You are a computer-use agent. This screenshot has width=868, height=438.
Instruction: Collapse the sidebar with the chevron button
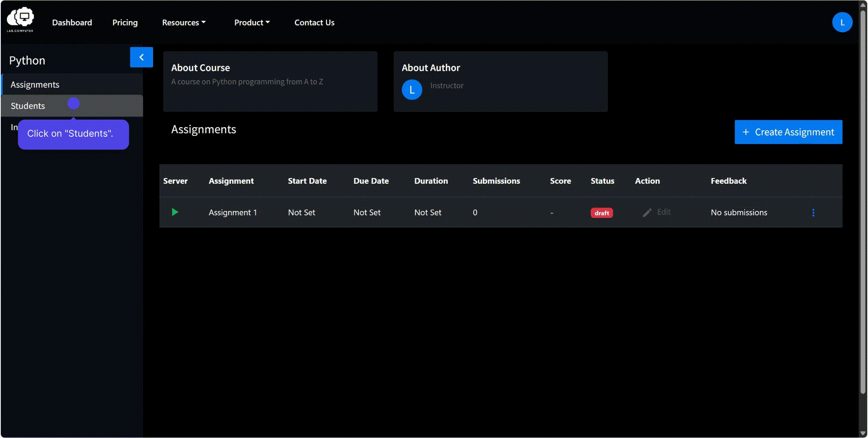coord(141,57)
